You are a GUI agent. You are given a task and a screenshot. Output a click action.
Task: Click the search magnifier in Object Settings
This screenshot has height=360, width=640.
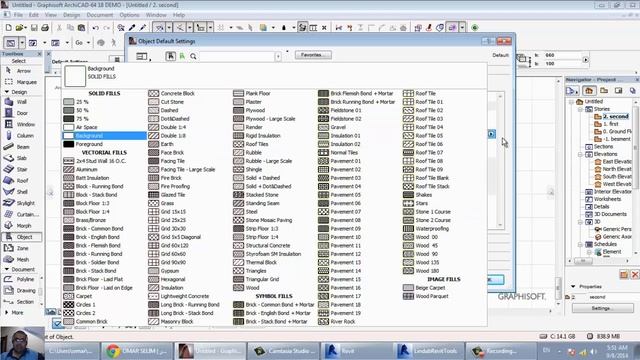pos(193,56)
